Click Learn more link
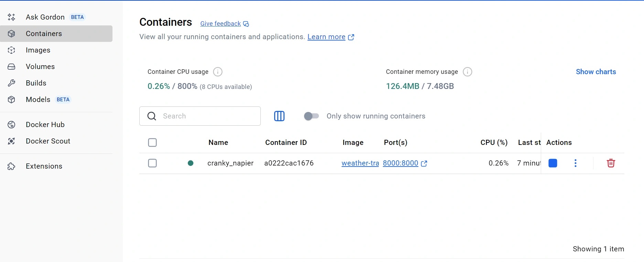The image size is (644, 262). pos(326,37)
